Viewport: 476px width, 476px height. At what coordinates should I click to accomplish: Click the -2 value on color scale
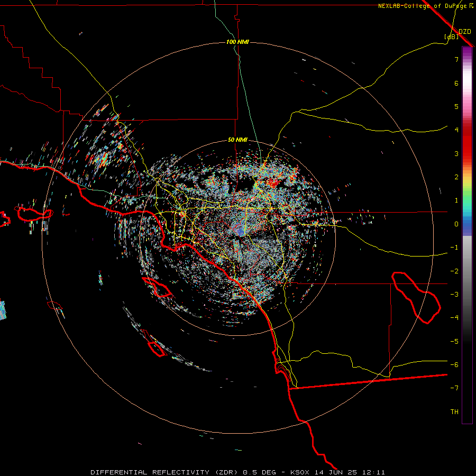pyautogui.click(x=454, y=271)
